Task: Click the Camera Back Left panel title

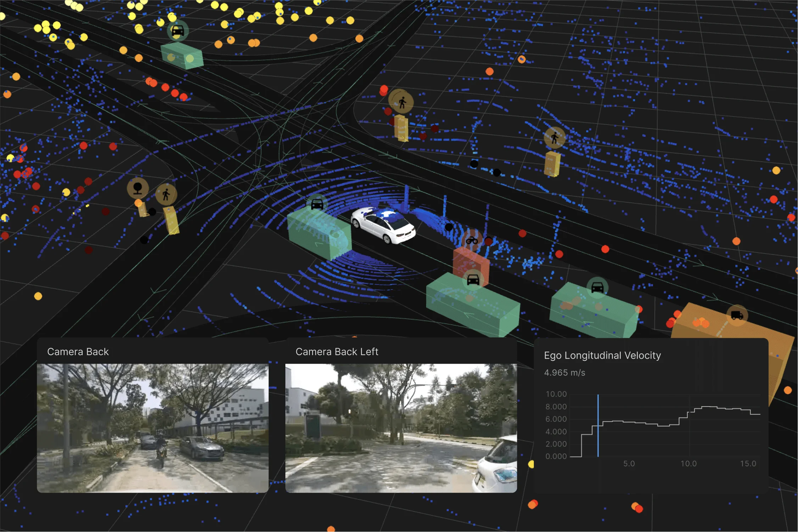Action: (x=337, y=352)
